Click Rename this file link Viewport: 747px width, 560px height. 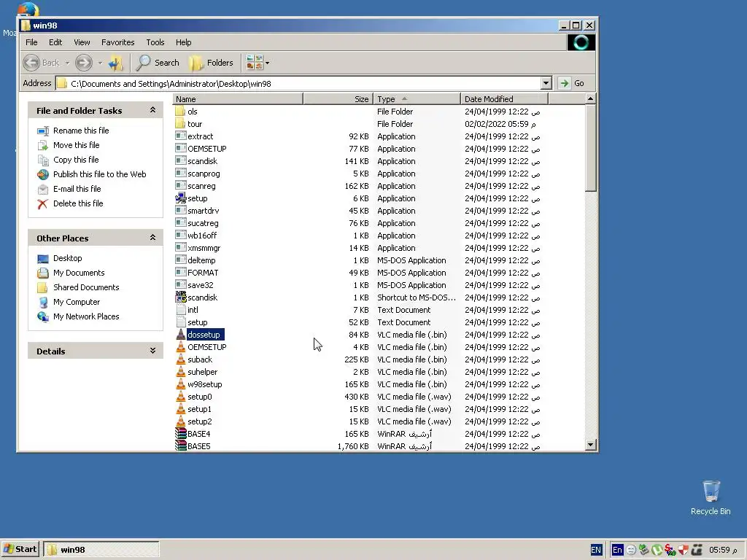81,131
